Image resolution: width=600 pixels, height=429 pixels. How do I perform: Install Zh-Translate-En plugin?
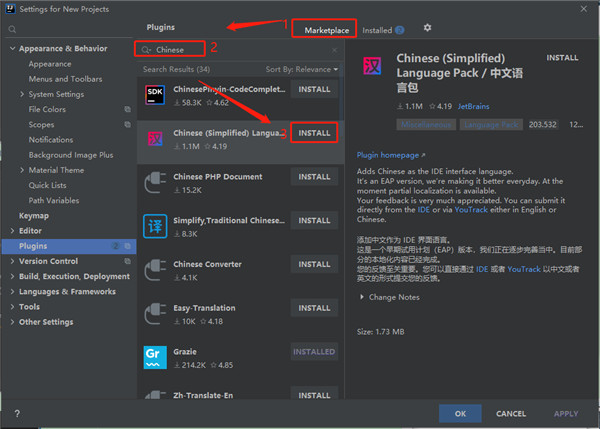click(x=314, y=394)
